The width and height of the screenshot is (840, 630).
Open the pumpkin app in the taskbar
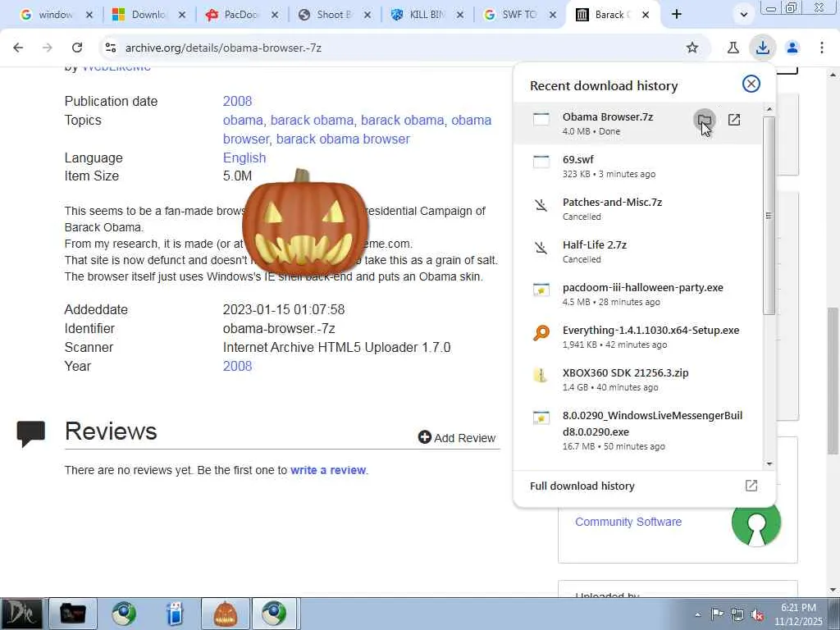[x=225, y=614]
